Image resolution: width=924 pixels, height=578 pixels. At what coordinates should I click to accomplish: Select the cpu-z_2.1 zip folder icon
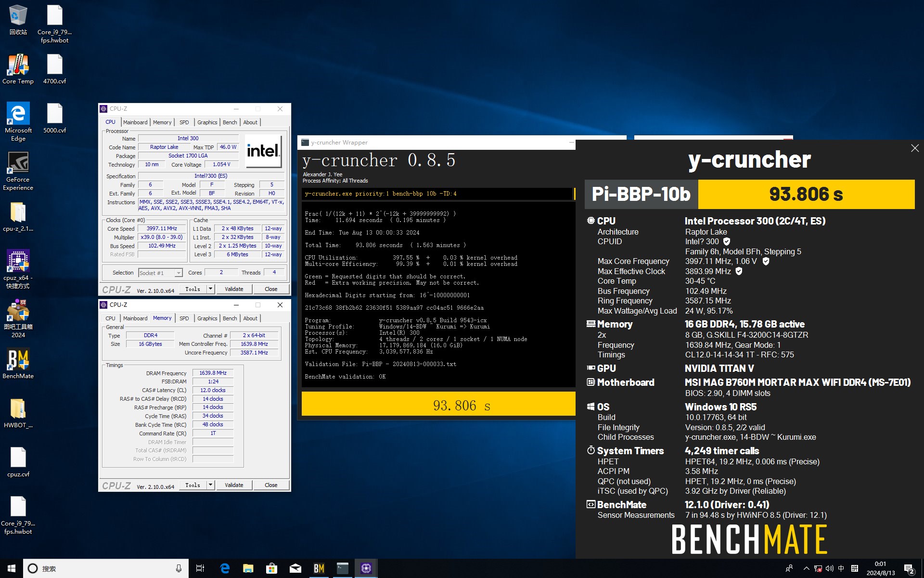(18, 216)
